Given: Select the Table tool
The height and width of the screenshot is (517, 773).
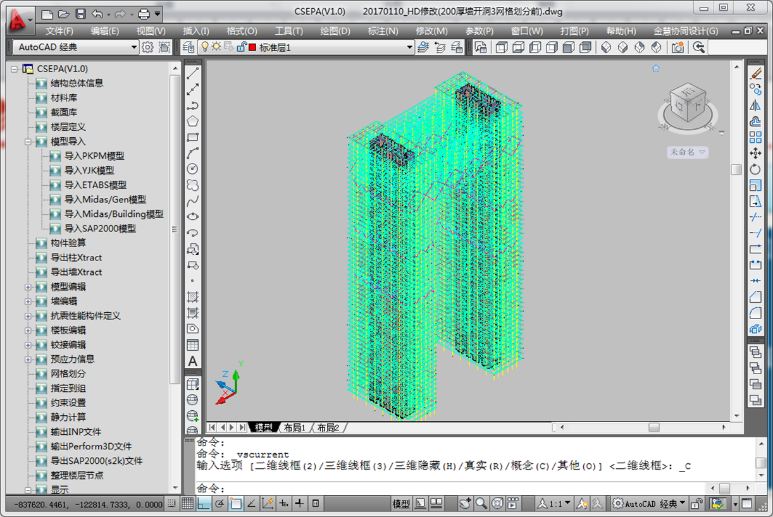Looking at the screenshot, I should 193,345.
